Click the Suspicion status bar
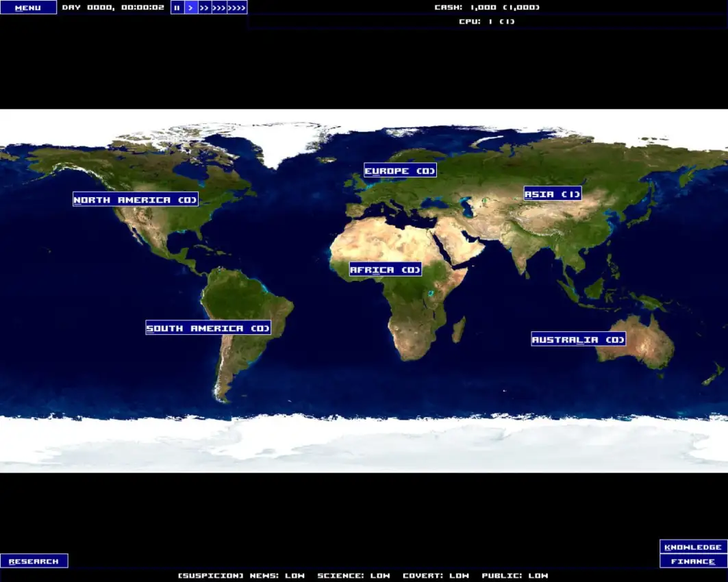Image resolution: width=728 pixels, height=582 pixels. pyautogui.click(x=363, y=576)
